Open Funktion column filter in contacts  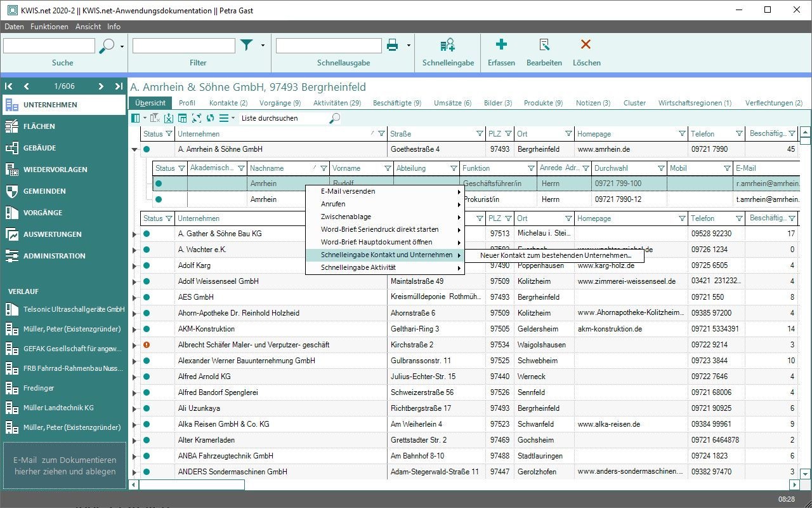531,168
